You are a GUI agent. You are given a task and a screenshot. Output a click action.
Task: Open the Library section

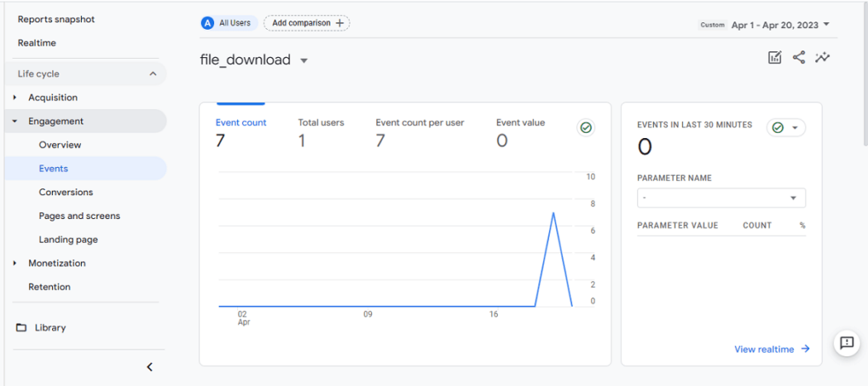click(50, 328)
